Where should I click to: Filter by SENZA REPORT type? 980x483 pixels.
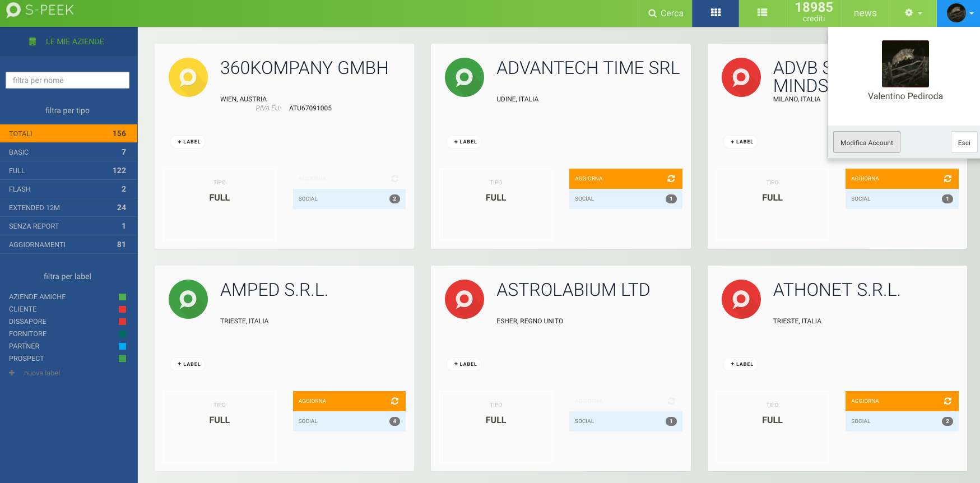pos(68,226)
